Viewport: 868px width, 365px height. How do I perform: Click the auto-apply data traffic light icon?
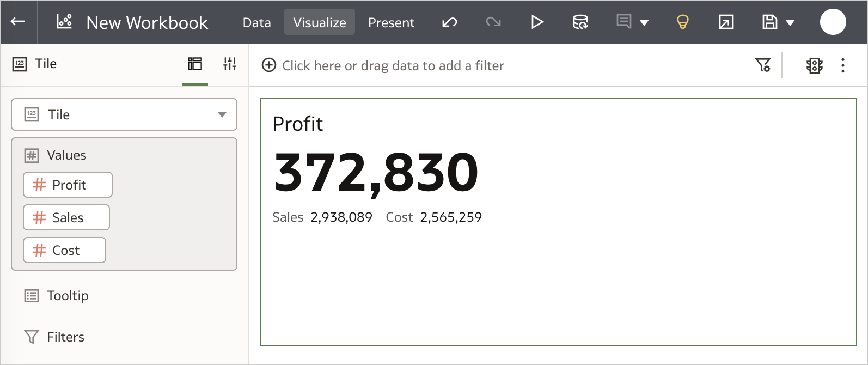(815, 65)
